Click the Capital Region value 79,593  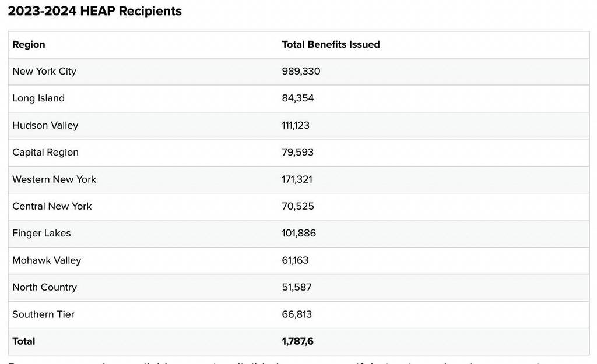[x=297, y=152]
